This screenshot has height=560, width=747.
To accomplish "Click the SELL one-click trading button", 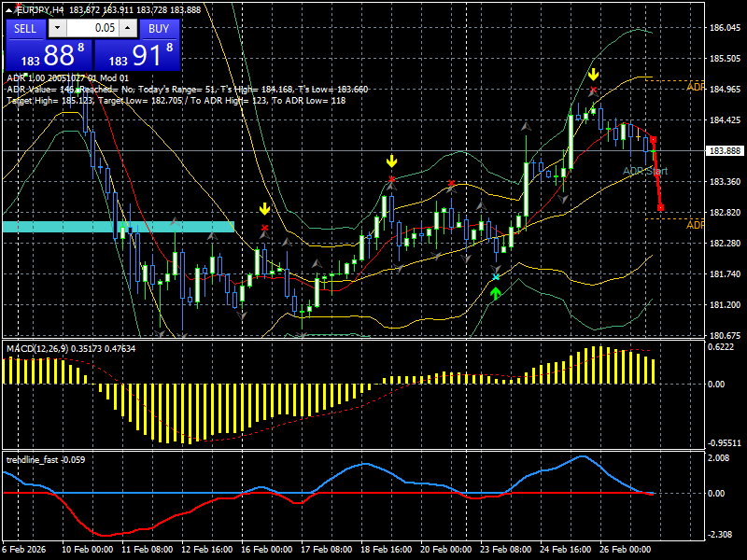I will pyautogui.click(x=25, y=29).
